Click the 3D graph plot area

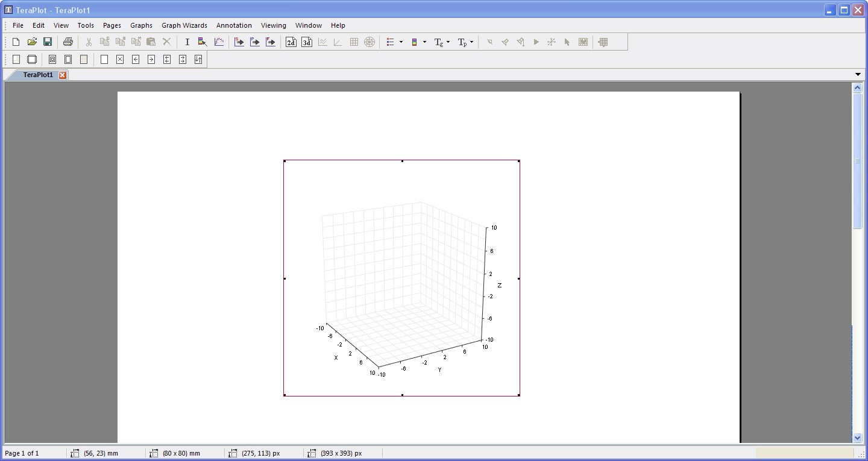[x=402, y=278]
